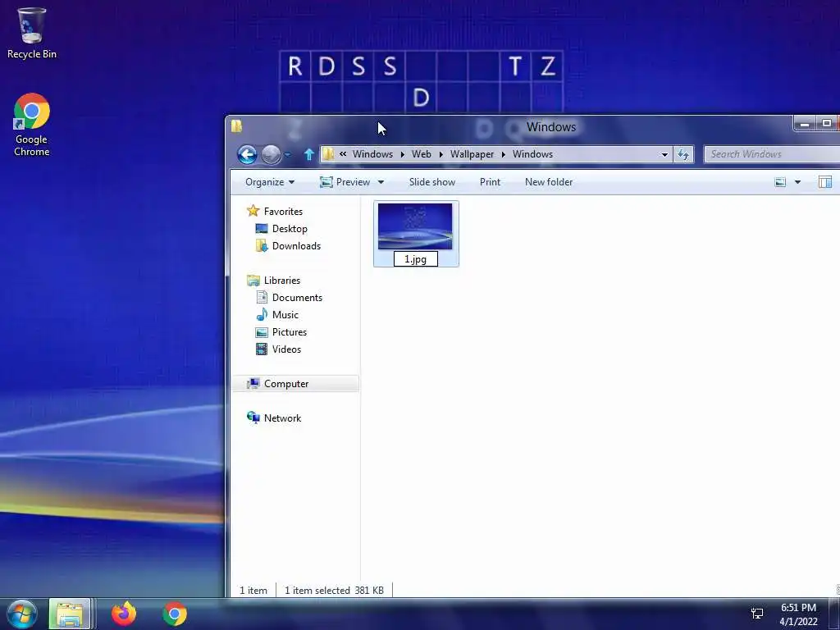Click Print in the toolbar
This screenshot has width=840, height=630.
490,182
